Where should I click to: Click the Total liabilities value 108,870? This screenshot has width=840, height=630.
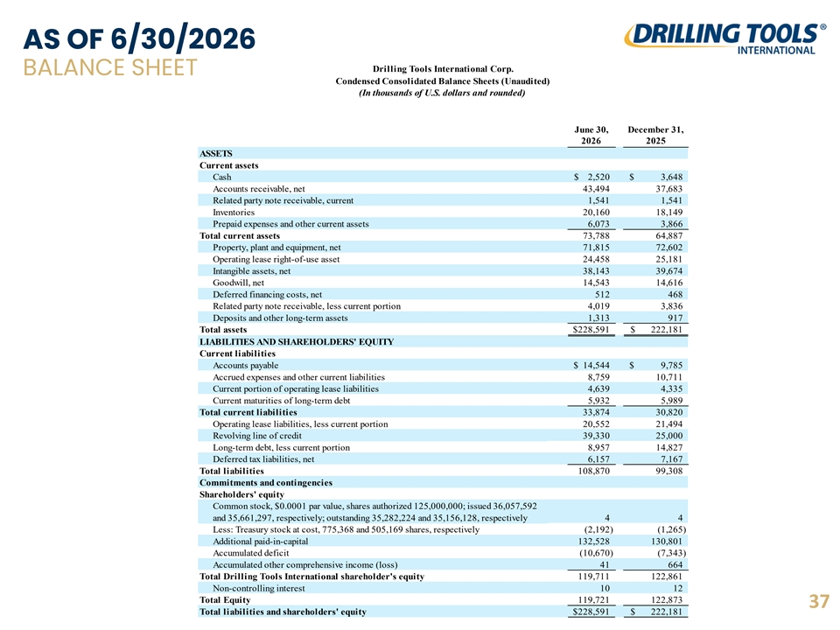pos(593,472)
